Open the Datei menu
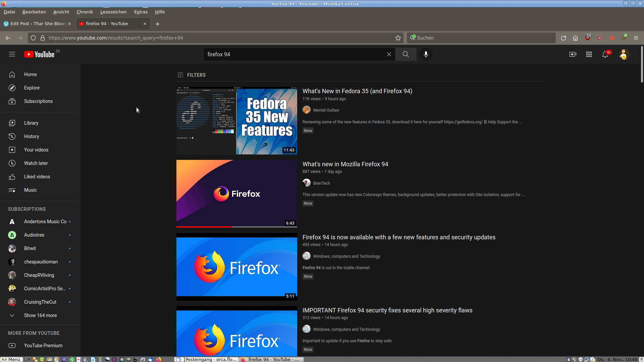 [x=9, y=12]
